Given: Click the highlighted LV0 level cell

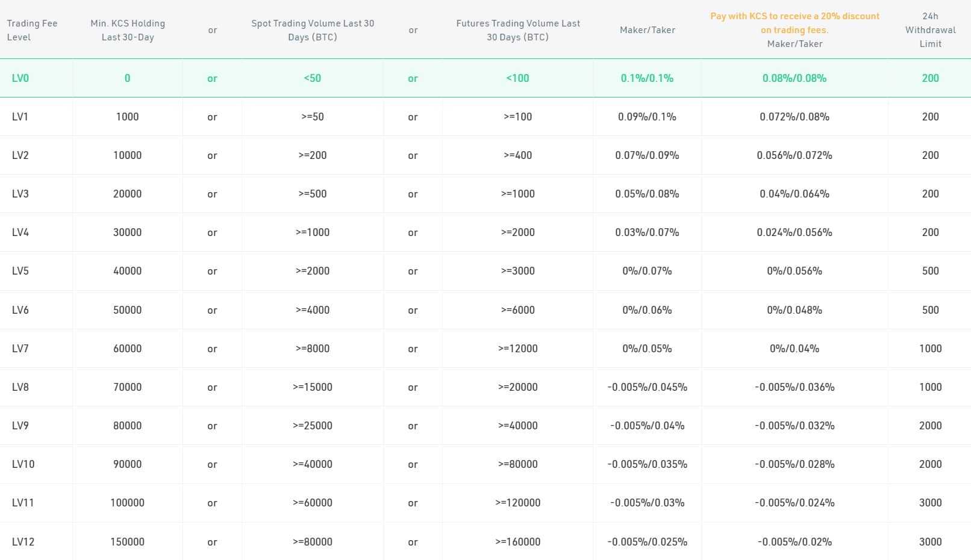Looking at the screenshot, I should (x=20, y=78).
